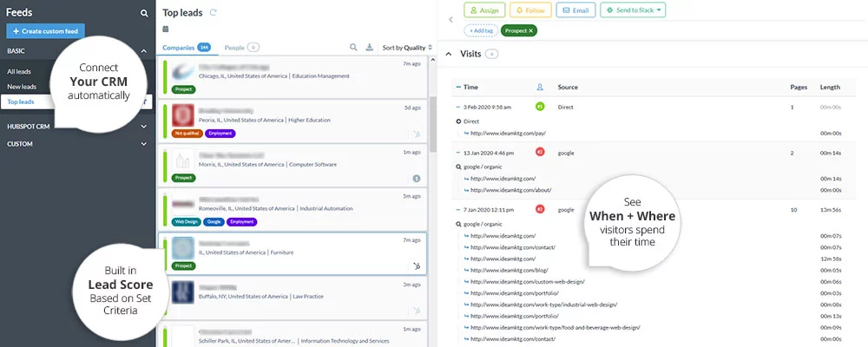Viewport: 868px width, 347px height.
Task: Click the visitor icon in Visits table header
Action: pyautogui.click(x=540, y=87)
